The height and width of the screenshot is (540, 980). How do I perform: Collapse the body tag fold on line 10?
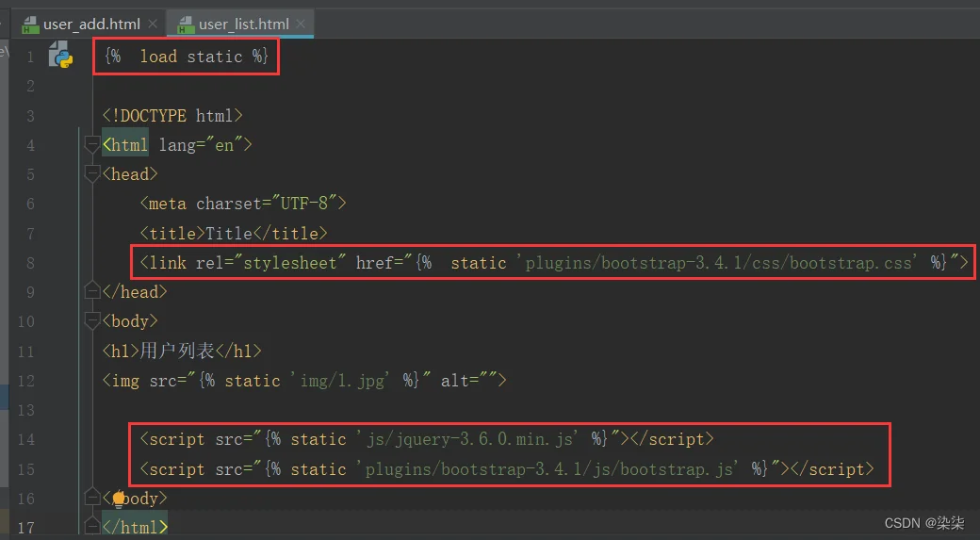(x=92, y=321)
